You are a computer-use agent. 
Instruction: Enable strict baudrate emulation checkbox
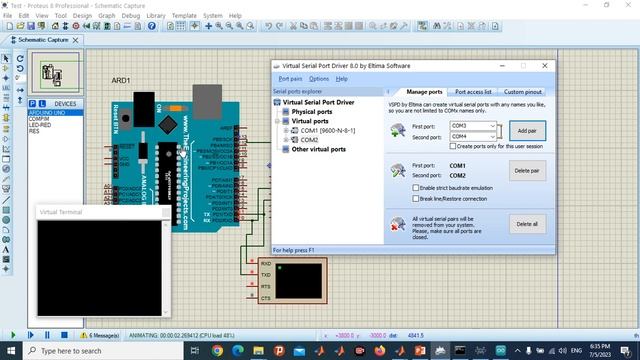click(x=416, y=188)
